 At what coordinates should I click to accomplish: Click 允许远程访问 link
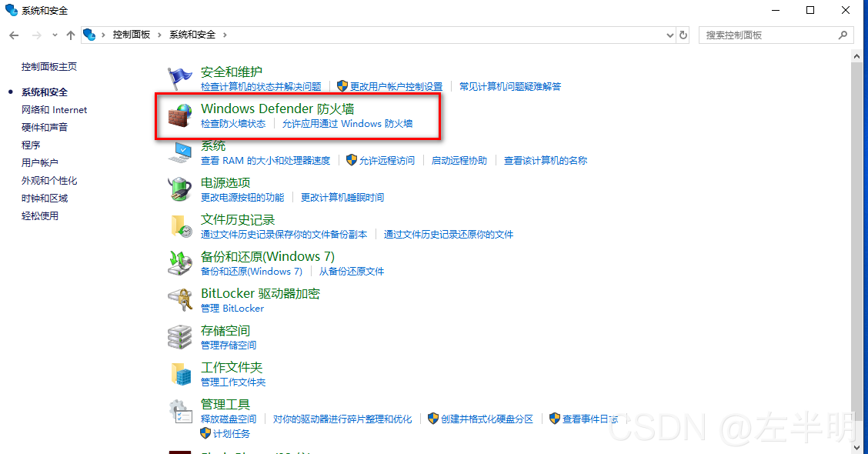point(386,161)
